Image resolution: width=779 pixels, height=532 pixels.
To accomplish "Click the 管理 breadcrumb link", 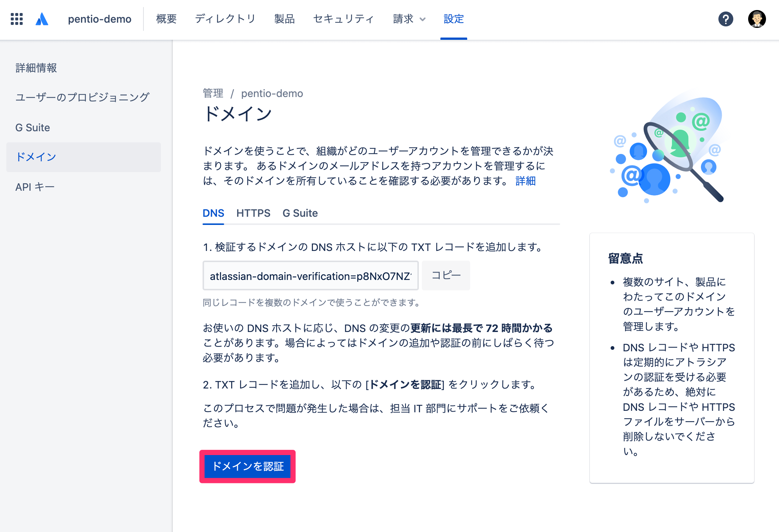I will point(213,93).
